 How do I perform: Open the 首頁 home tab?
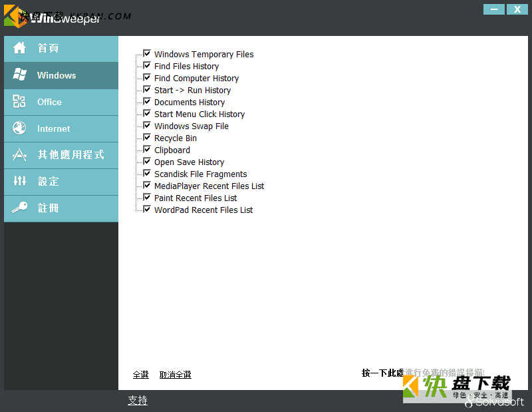coord(48,48)
